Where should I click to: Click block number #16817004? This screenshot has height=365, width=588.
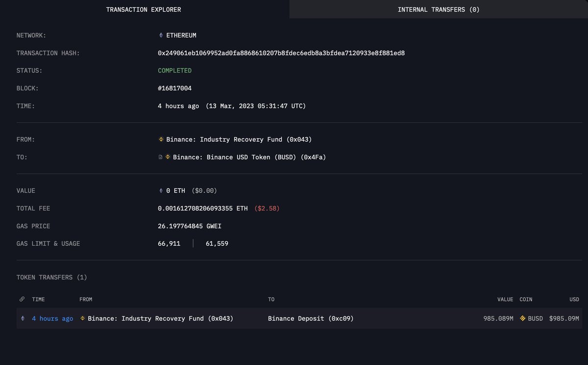[174, 88]
